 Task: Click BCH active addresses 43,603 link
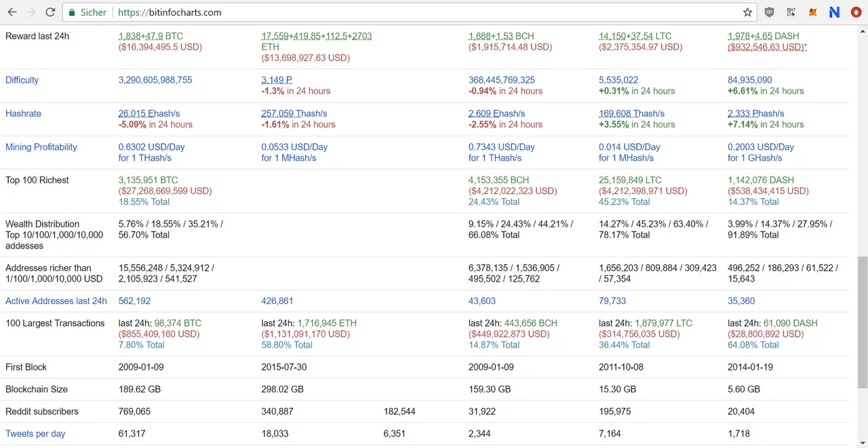coord(482,301)
